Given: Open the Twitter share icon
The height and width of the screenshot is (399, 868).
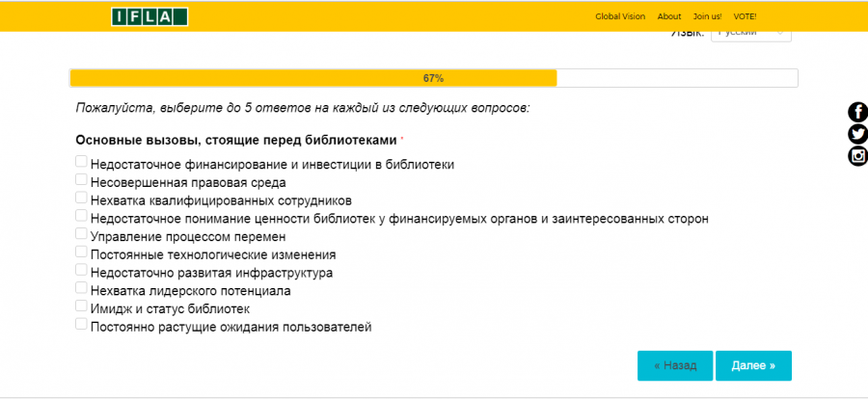Looking at the screenshot, I should (858, 134).
